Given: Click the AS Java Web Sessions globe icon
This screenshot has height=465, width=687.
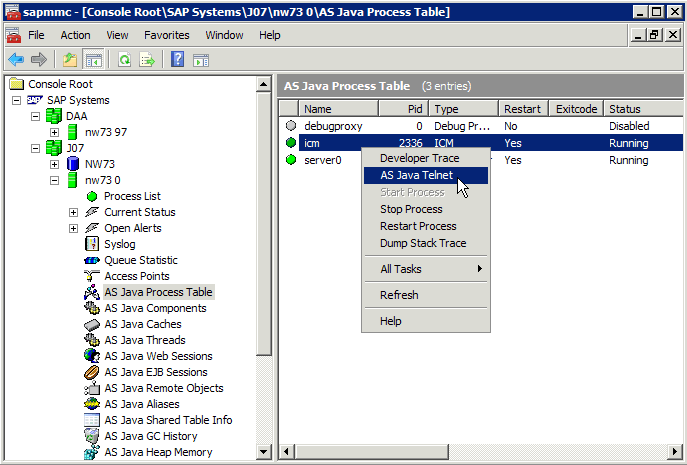Looking at the screenshot, I should [x=92, y=355].
